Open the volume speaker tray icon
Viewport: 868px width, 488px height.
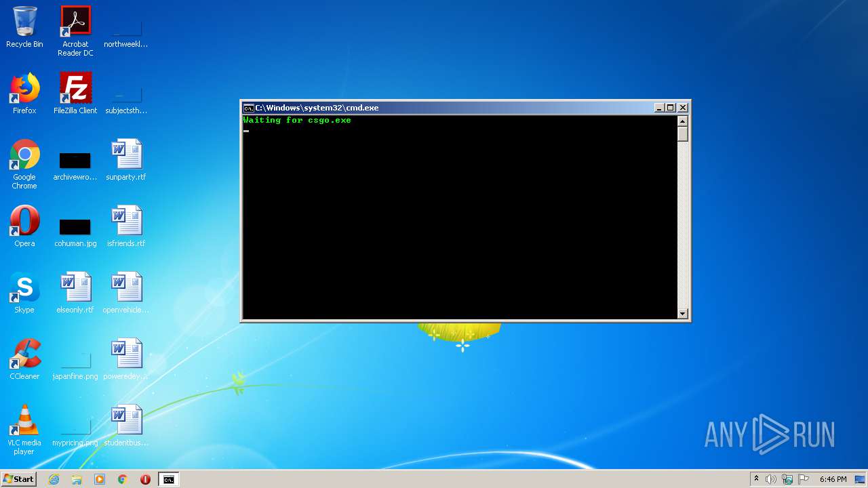point(771,479)
